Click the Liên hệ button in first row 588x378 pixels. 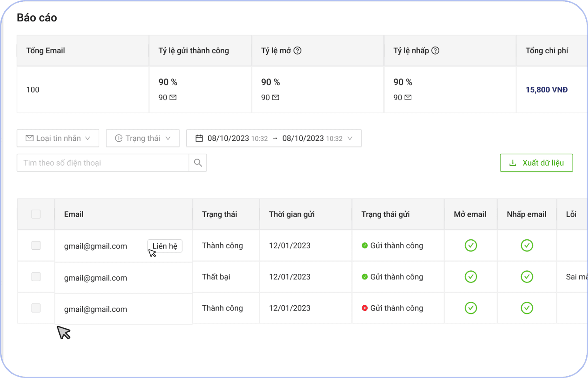(x=165, y=246)
